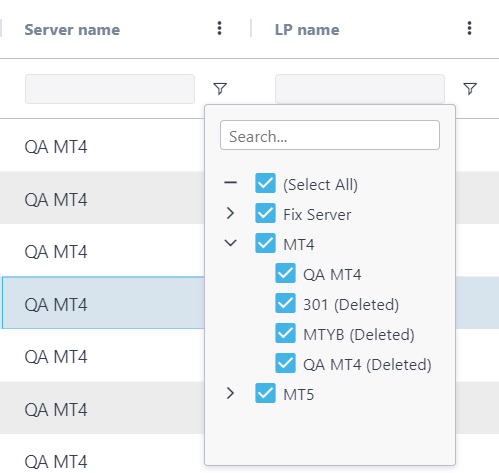The width and height of the screenshot is (499, 473).
Task: Toggle the MT4 group checkbox
Action: 265,243
